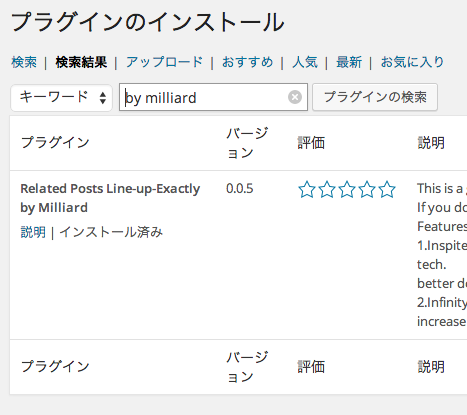Click the fifth rating star
Viewport: 467px width, 415px height.
tap(387, 190)
